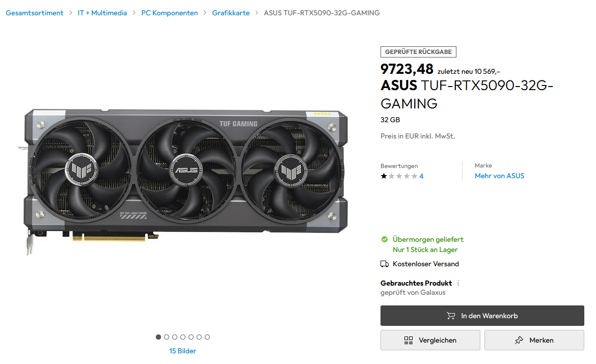Click the delivery truck icon for Kostenloser Versand
The height and width of the screenshot is (364, 596).
385,264
